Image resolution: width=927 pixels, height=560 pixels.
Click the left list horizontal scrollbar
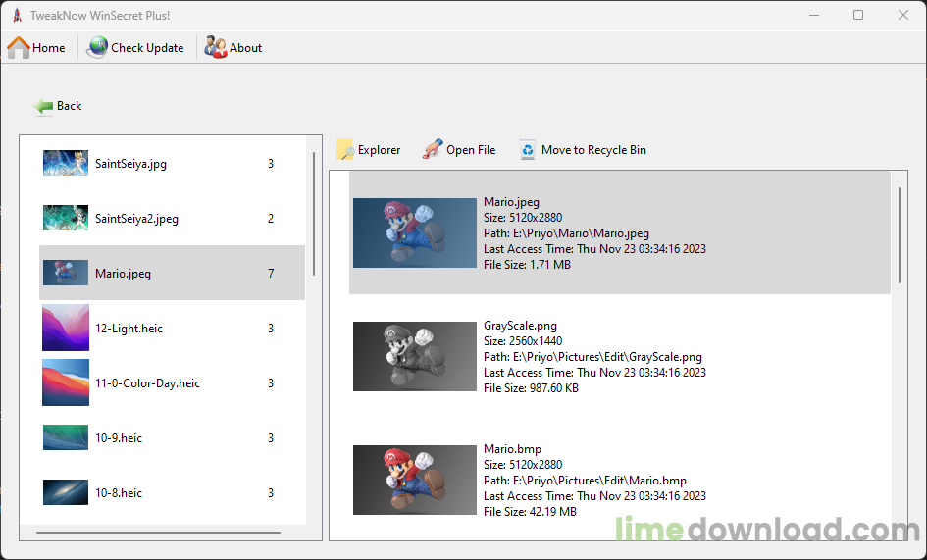click(157, 533)
